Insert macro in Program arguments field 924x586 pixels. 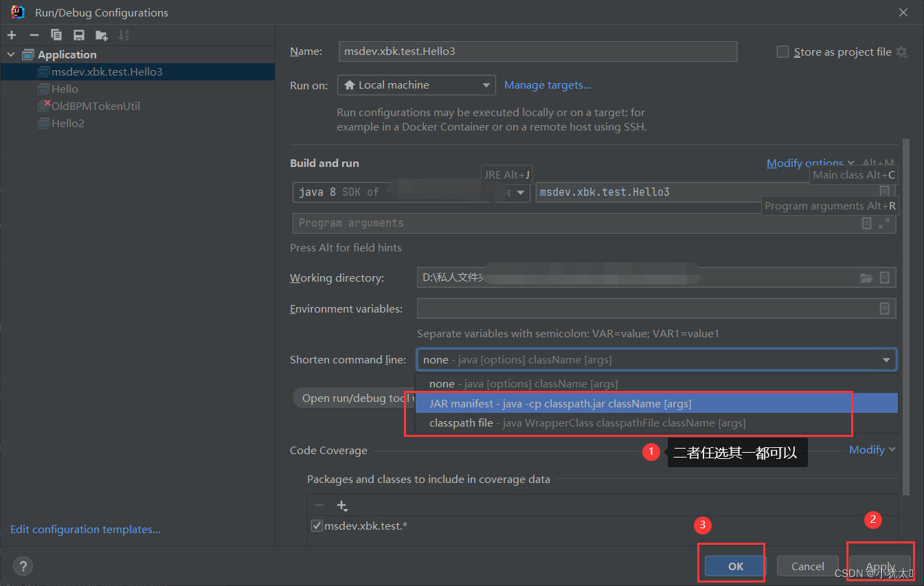tap(867, 223)
